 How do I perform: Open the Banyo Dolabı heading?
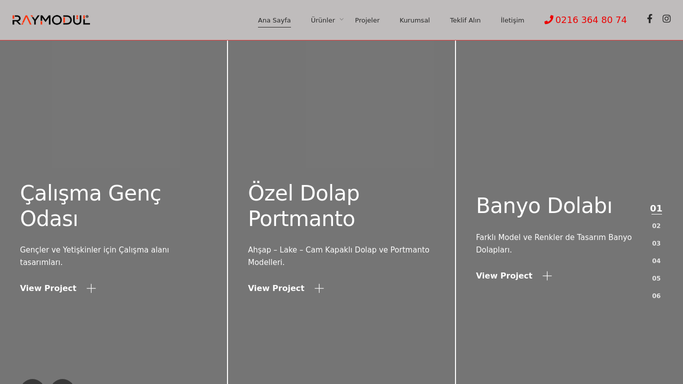[x=544, y=205]
